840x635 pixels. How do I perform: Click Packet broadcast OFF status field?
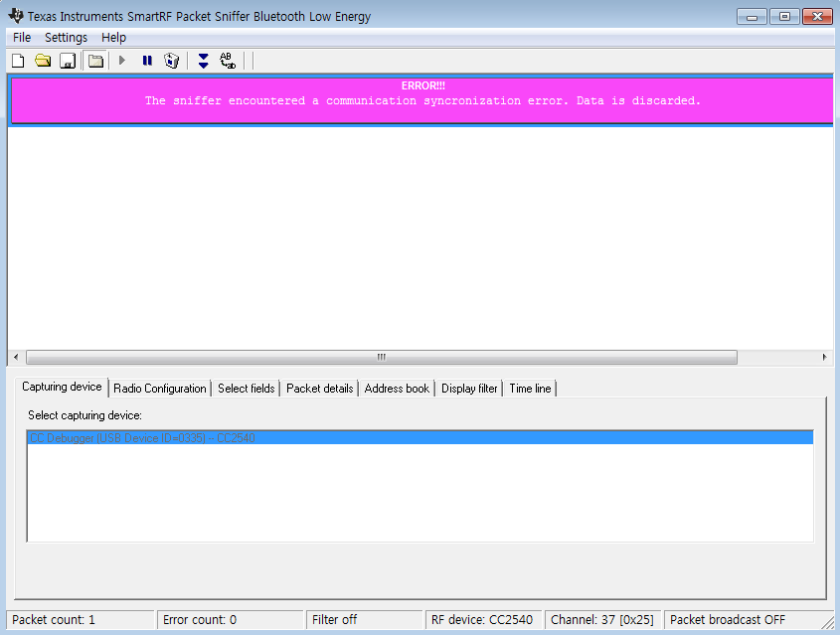coord(745,620)
